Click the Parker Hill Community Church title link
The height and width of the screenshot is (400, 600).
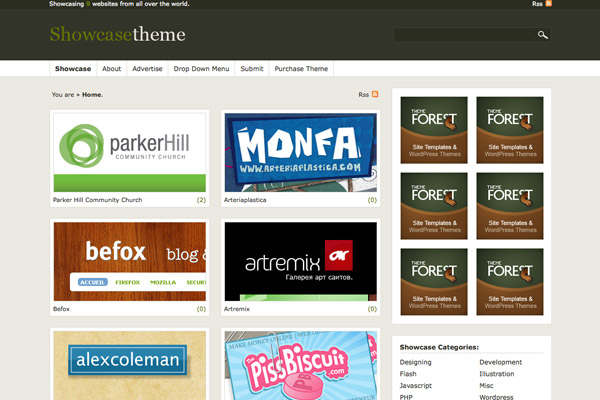98,200
